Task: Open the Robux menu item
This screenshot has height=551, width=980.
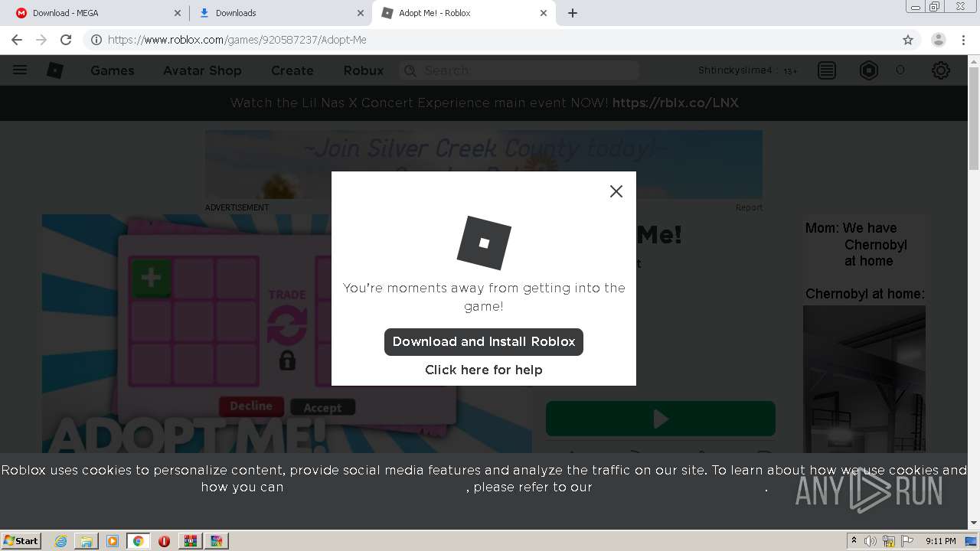Action: [x=364, y=70]
